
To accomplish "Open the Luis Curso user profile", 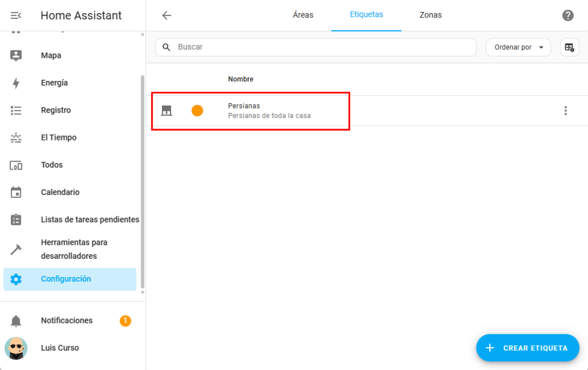I will [60, 348].
